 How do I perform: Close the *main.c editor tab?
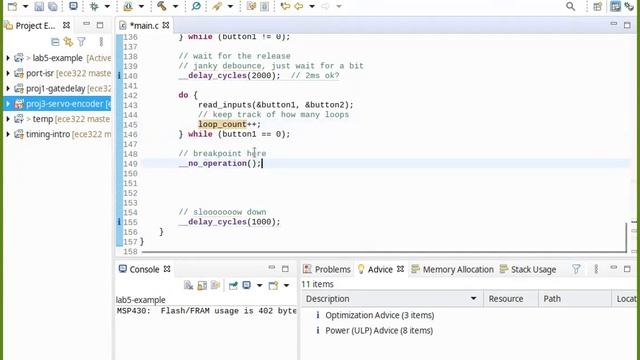pos(166,25)
